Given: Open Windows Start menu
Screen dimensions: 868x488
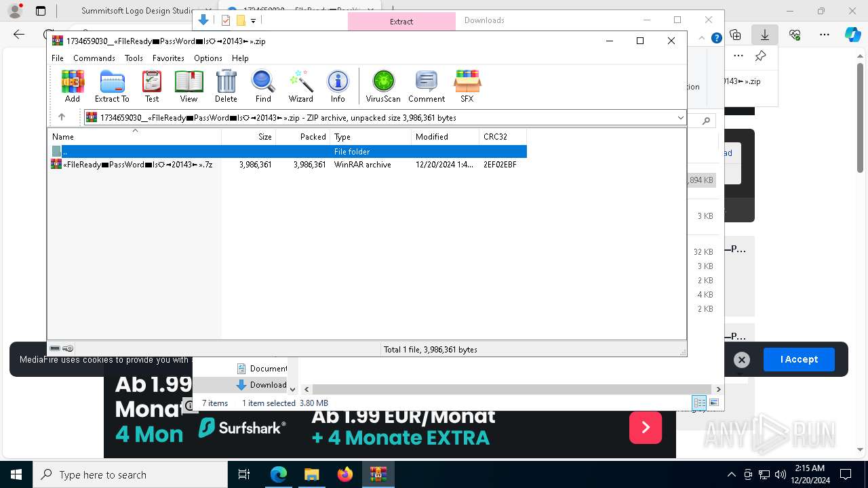Looking at the screenshot, I should coord(16,474).
